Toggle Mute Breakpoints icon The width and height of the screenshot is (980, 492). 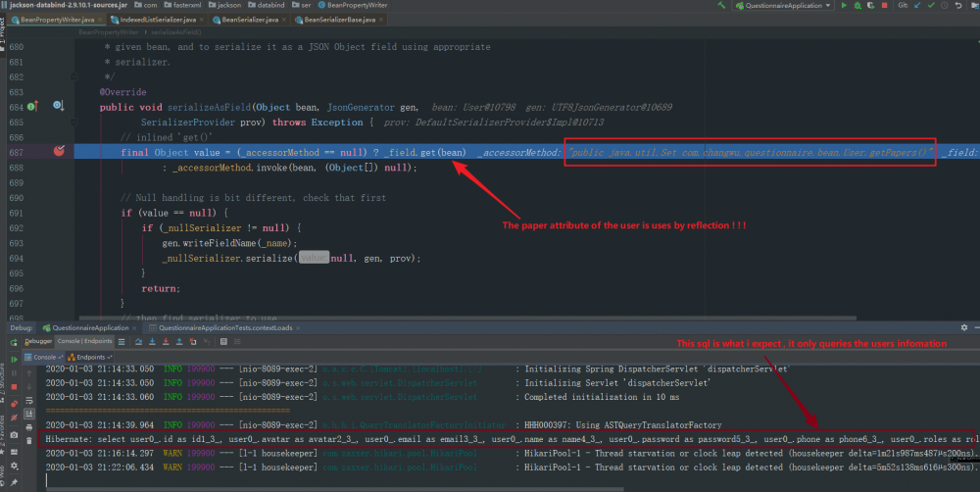pyautogui.click(x=14, y=418)
